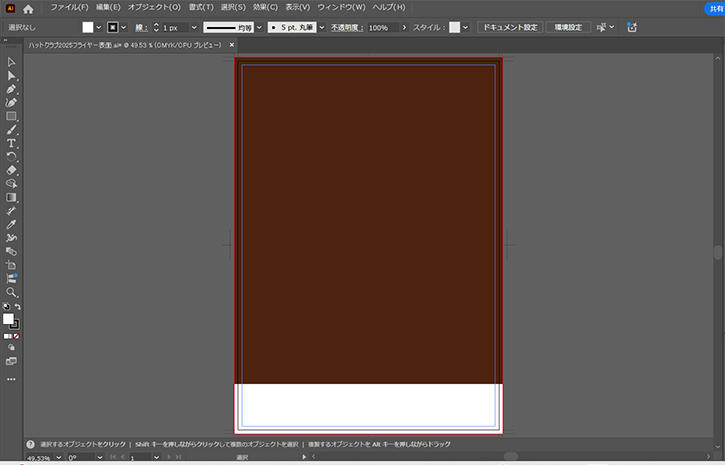The width and height of the screenshot is (725, 465).
Task: Select the Pen tool
Action: pos(12,89)
